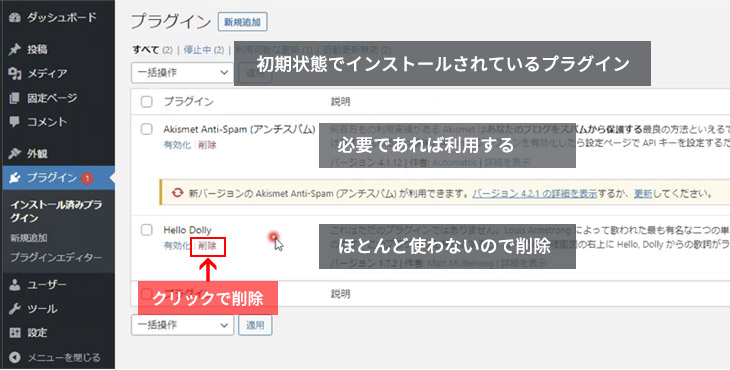Click the Settings (設定) icon
The image size is (730, 370).
pyautogui.click(x=15, y=333)
